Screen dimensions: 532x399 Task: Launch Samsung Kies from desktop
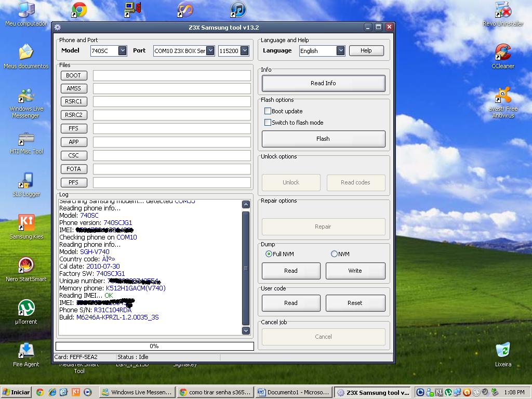click(26, 227)
